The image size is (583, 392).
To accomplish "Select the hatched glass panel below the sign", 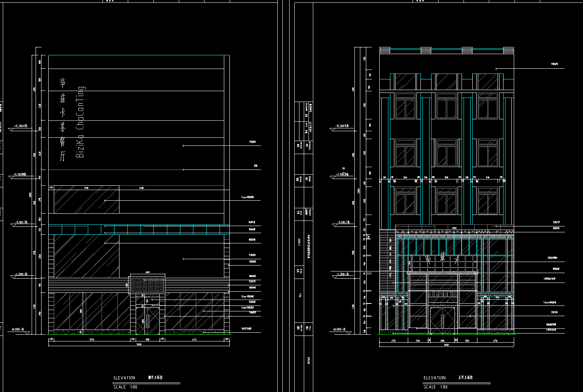I will click(x=86, y=200).
